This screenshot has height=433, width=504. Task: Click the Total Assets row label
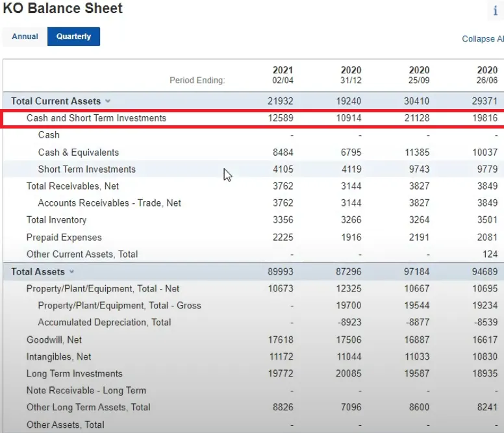(x=38, y=272)
